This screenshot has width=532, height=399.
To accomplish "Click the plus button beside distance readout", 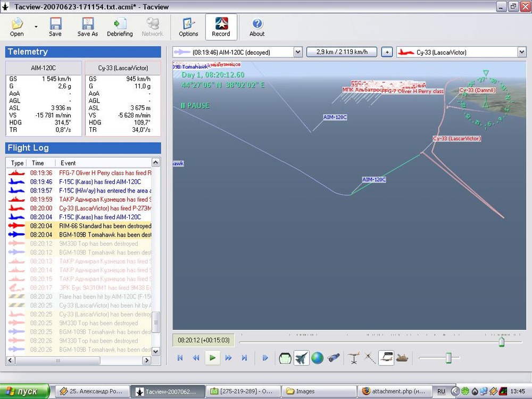I will [387, 52].
